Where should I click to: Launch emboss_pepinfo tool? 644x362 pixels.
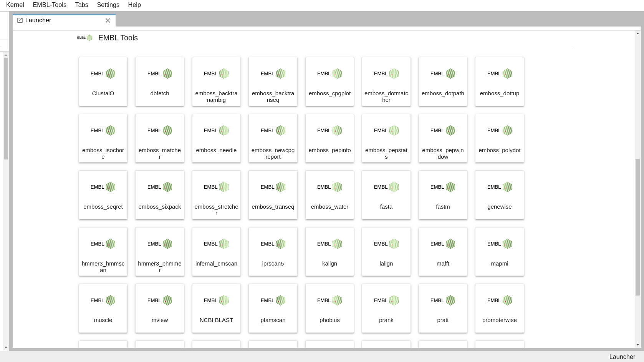(329, 138)
